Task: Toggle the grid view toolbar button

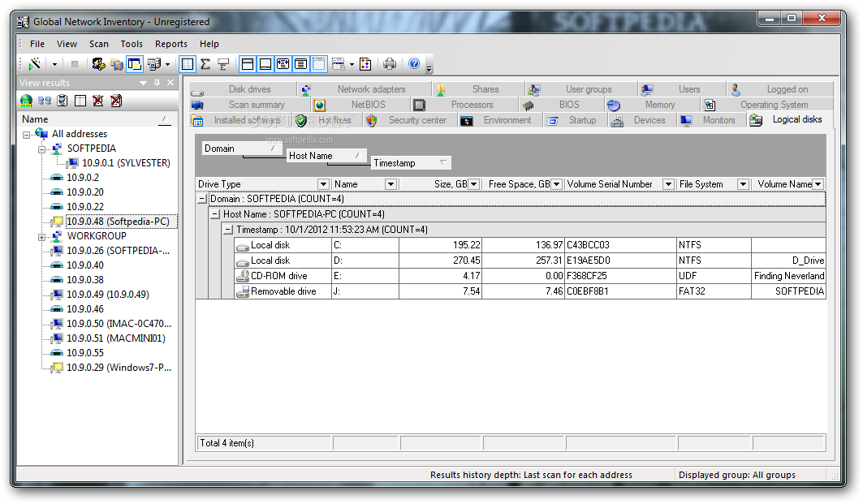Action: (x=188, y=64)
